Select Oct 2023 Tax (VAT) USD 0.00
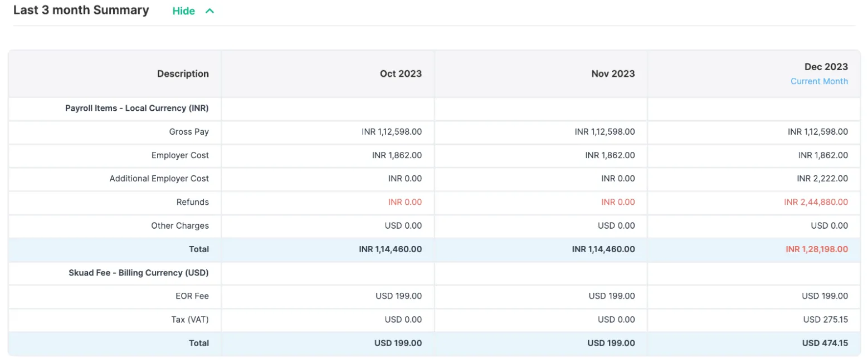Screen dimensions: 868x364 (x=403, y=319)
